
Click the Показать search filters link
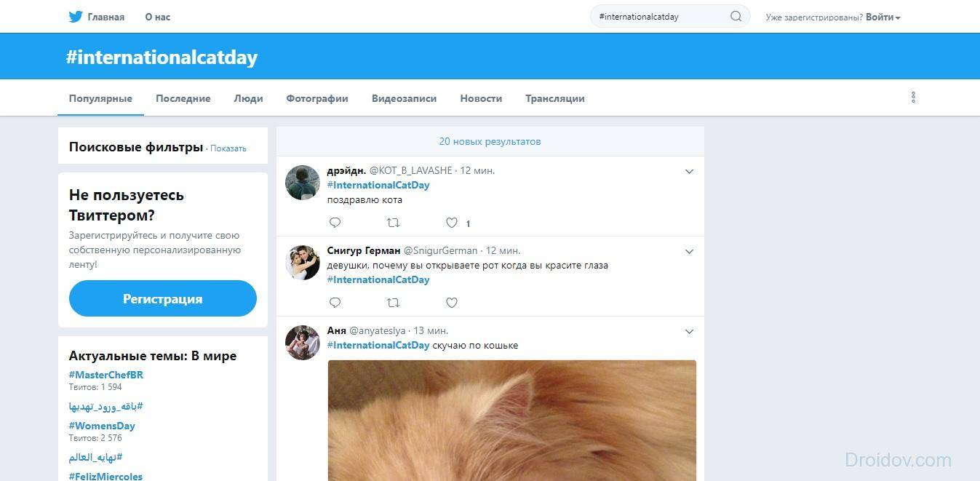point(228,148)
